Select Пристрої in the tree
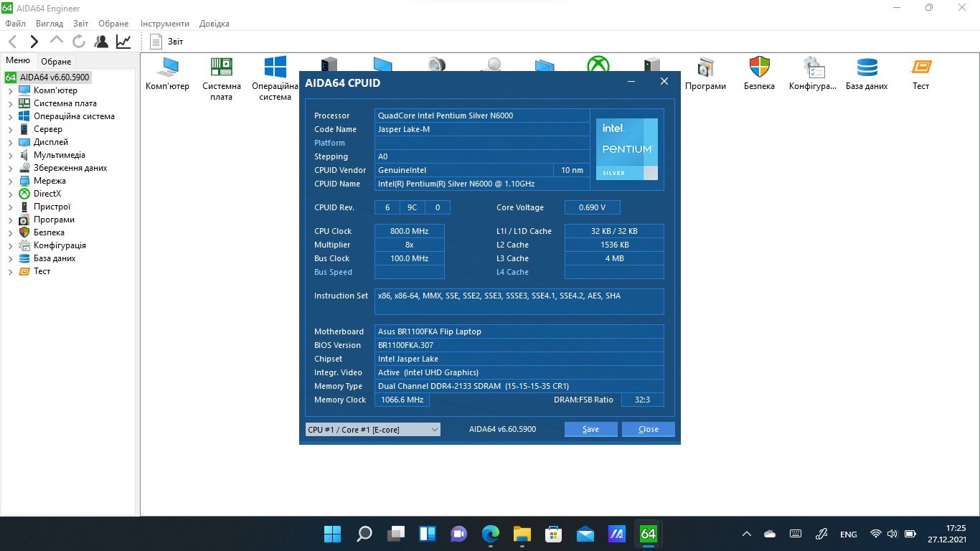This screenshot has height=551, width=980. click(x=52, y=207)
